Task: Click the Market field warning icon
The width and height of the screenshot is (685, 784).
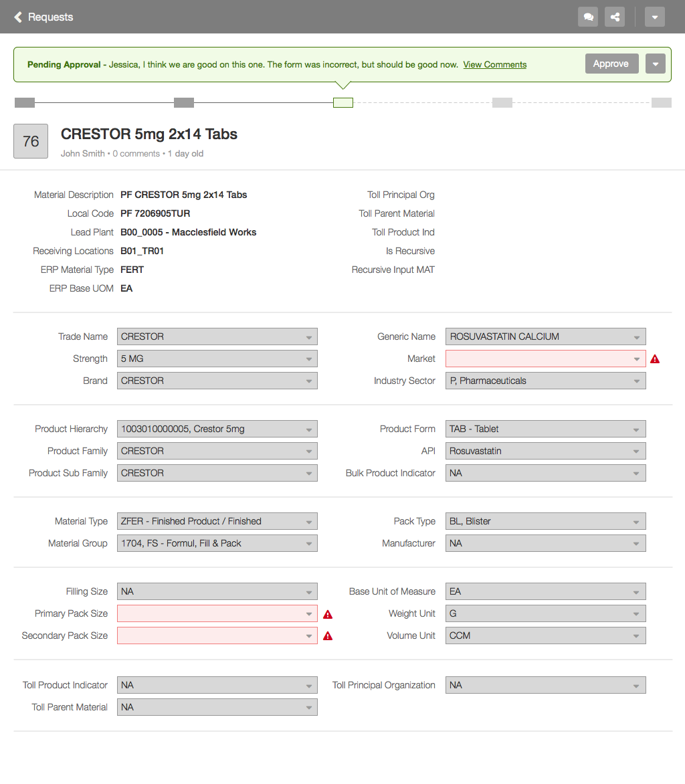Action: (x=655, y=359)
